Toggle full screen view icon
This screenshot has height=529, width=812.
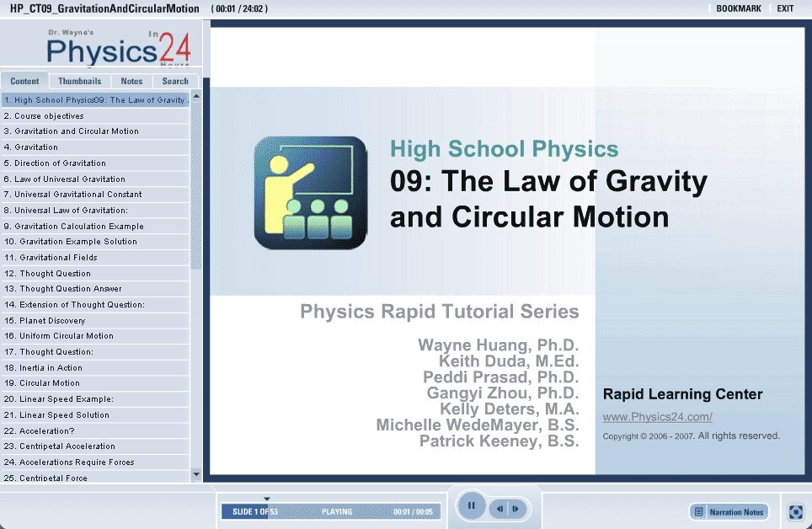[795, 511]
